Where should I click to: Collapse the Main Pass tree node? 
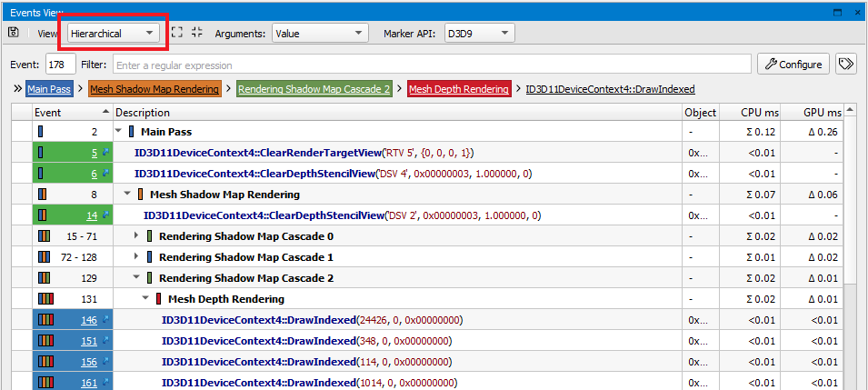118,132
